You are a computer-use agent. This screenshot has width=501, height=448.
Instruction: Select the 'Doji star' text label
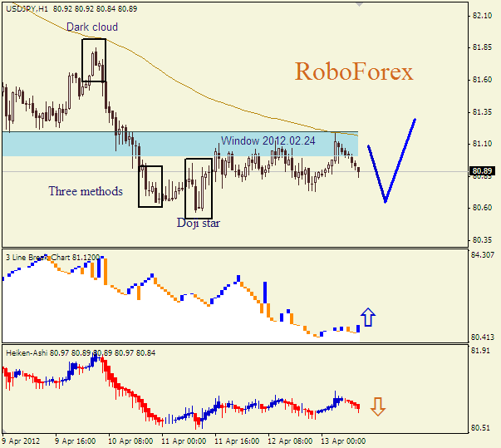[x=198, y=223]
